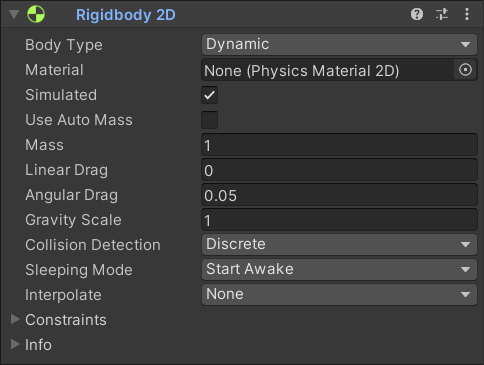The height and width of the screenshot is (365, 484).
Task: Click the Material label
Action: click(54, 70)
